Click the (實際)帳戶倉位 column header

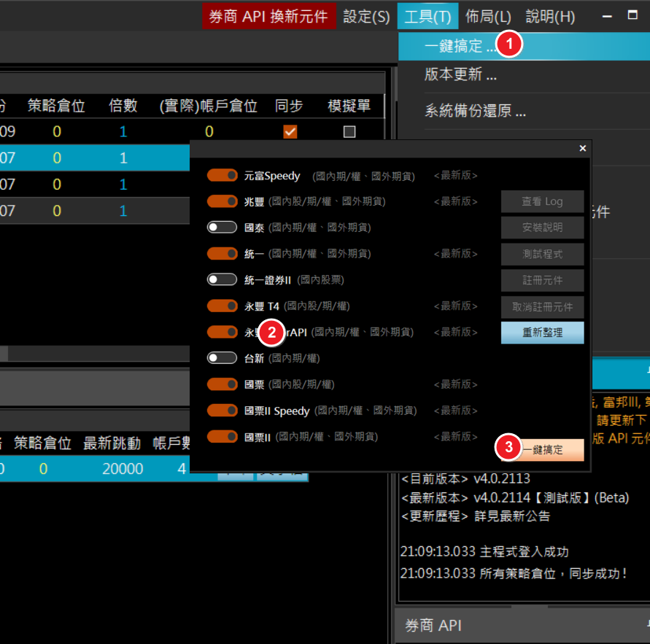(208, 106)
